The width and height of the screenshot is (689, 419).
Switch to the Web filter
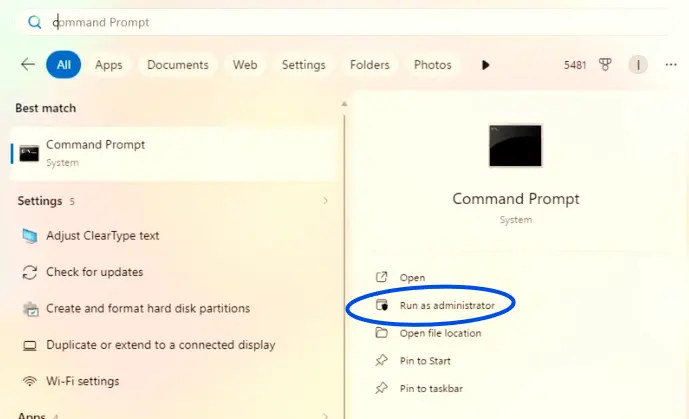click(245, 65)
